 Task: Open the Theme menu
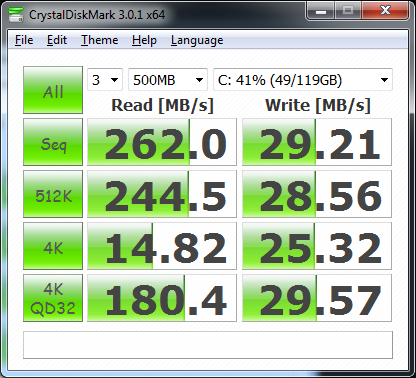(x=99, y=40)
